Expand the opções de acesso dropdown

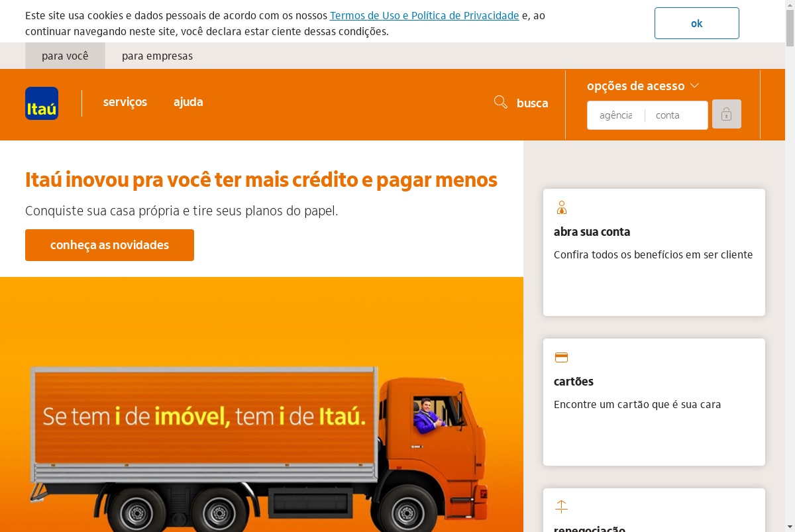coord(643,85)
